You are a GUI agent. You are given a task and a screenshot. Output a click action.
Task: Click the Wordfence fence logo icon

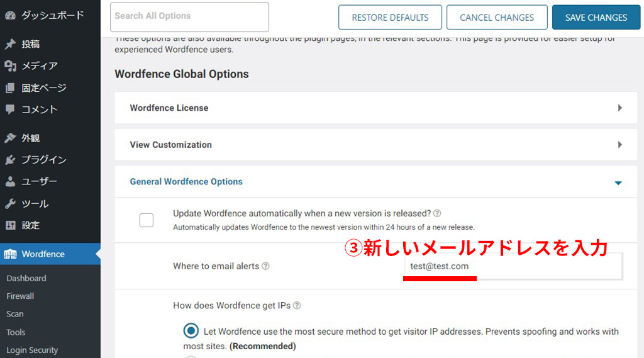[10, 254]
